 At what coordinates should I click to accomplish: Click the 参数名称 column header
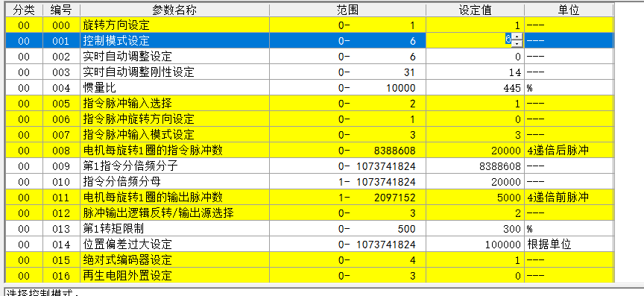pyautogui.click(x=174, y=10)
